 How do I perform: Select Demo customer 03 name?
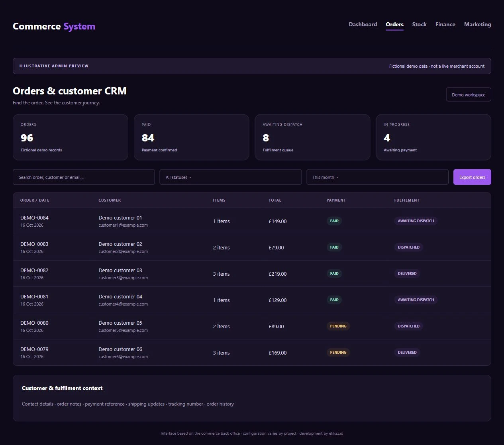click(120, 271)
